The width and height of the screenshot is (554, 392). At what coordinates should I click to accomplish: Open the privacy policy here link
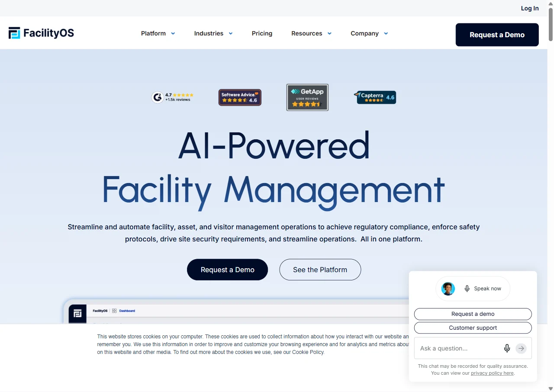click(492, 373)
